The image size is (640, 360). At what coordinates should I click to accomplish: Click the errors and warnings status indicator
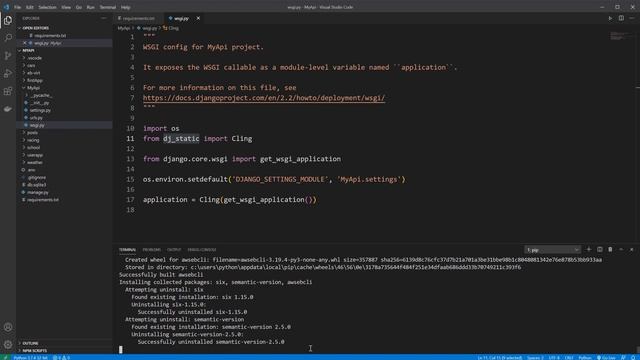tap(61, 358)
